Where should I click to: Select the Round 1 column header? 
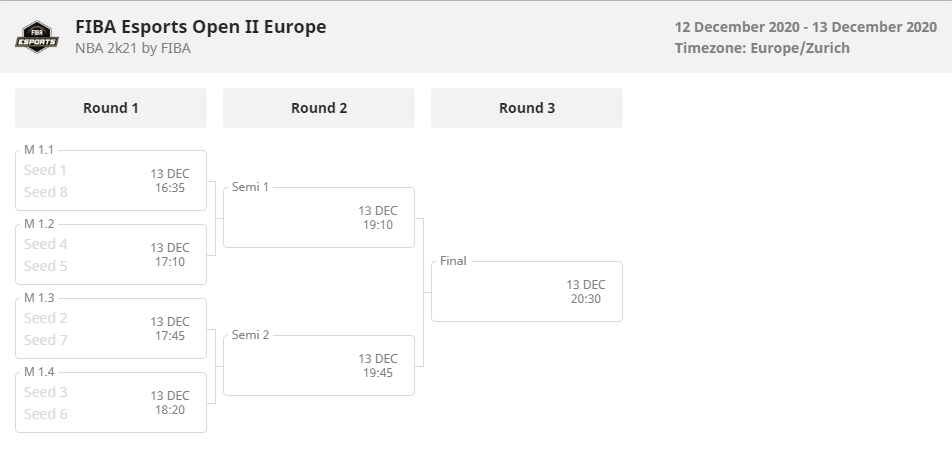click(110, 108)
